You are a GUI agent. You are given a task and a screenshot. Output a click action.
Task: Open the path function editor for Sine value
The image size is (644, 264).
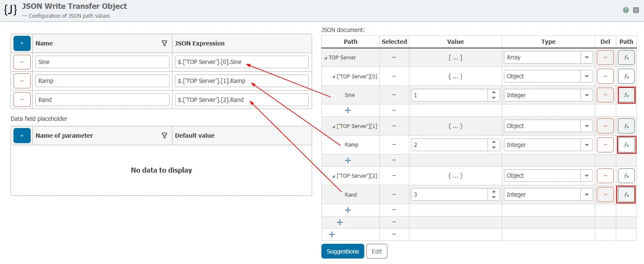[626, 95]
